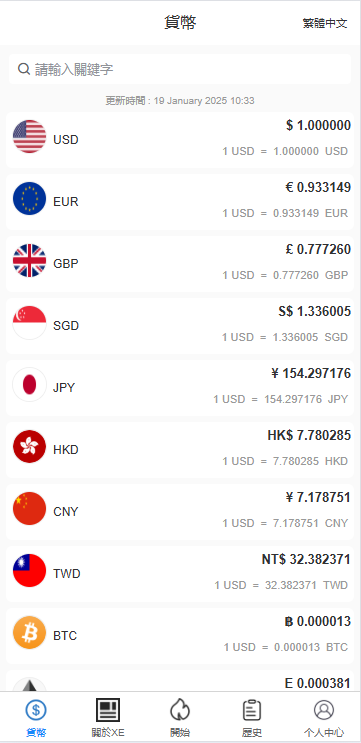Tap the magnifier search icon

pos(24,69)
